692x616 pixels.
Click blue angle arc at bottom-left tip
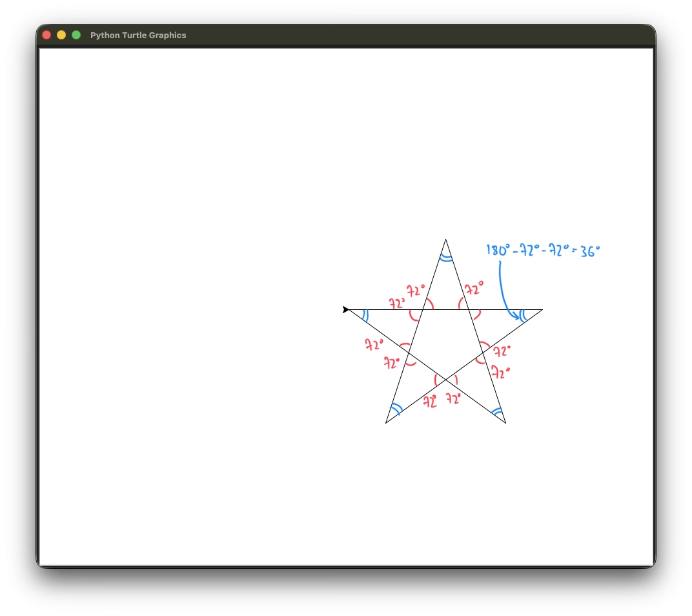396,409
